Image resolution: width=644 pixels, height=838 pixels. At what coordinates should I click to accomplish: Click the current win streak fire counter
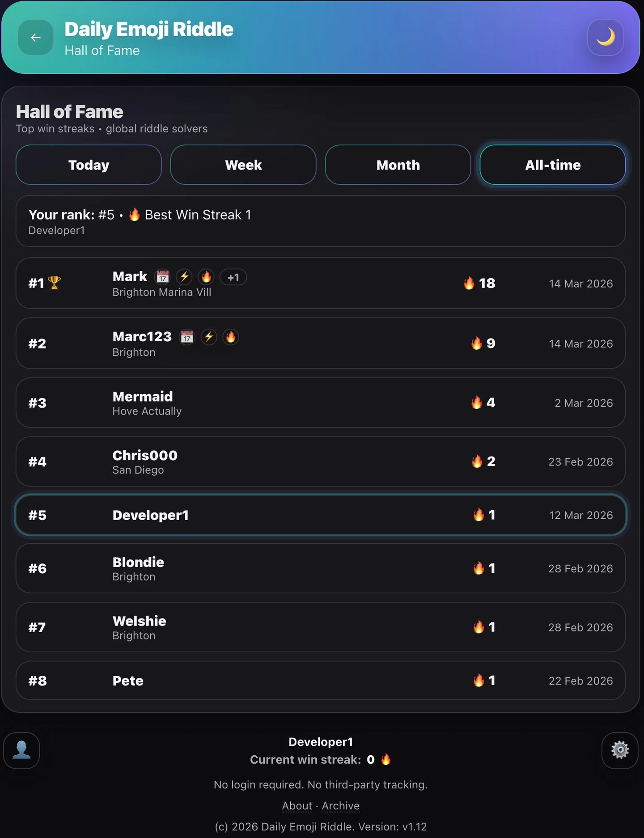(385, 759)
